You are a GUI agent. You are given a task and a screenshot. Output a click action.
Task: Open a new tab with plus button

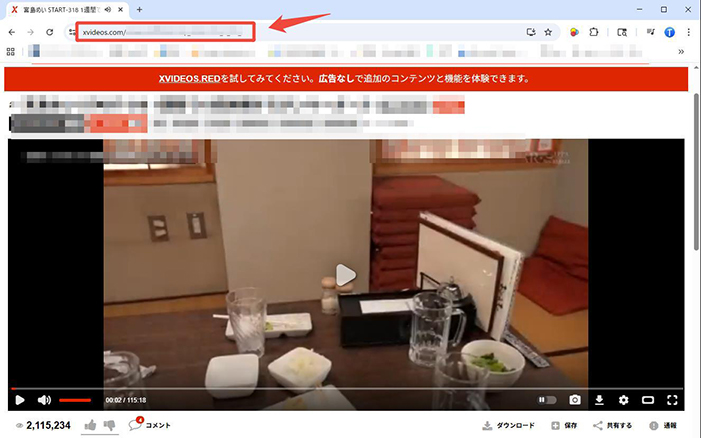pos(139,9)
